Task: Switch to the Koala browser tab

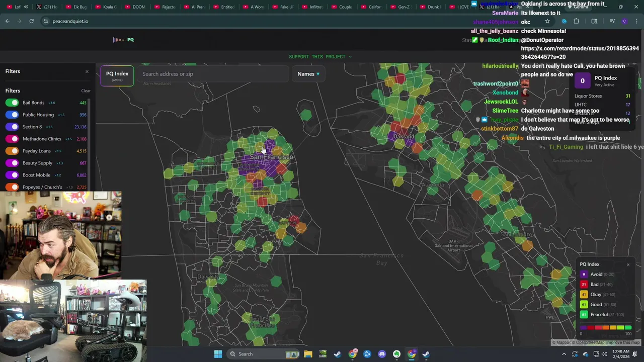Action: click(x=105, y=7)
